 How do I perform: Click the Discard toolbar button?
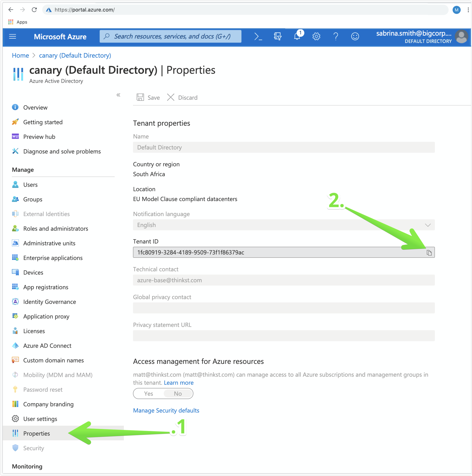[182, 98]
